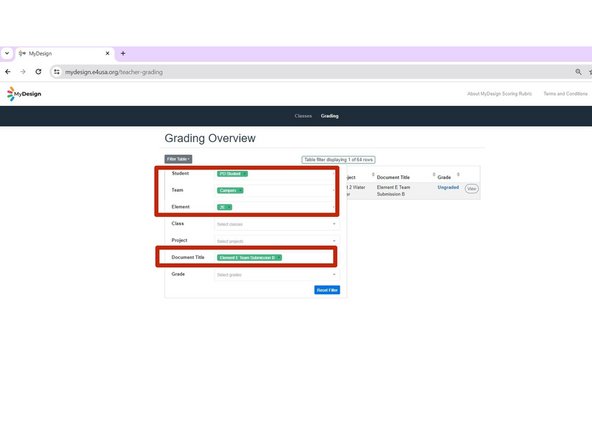Click the Element E Team Submission B cell
The height and width of the screenshot is (444, 592).
coord(393,191)
